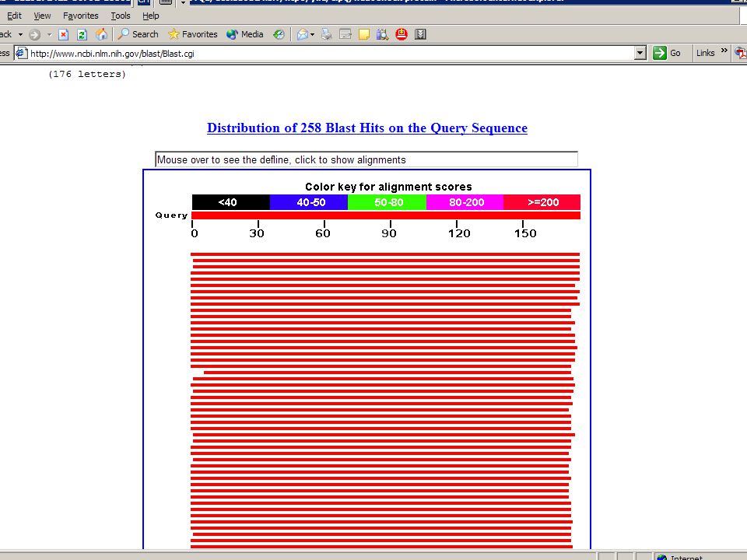Click the red Query sequence bar
Screen dimensions: 747x560
coord(386,215)
